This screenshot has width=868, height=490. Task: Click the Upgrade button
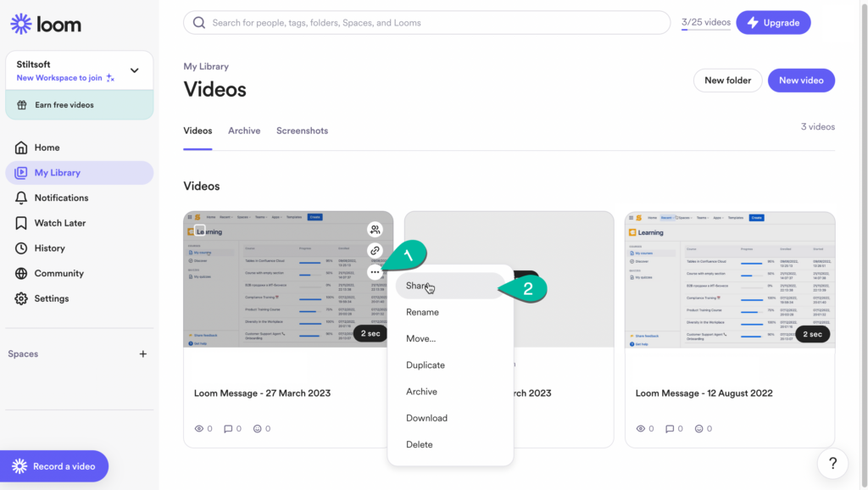coord(773,23)
